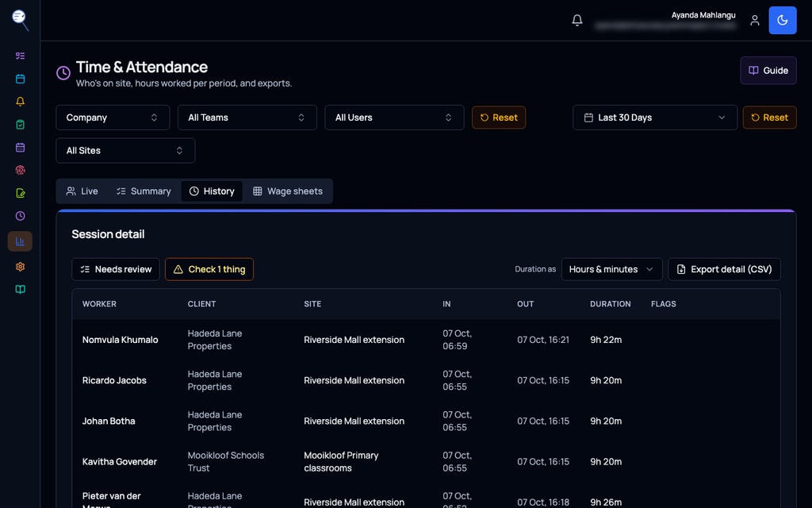Toggle the Check 1 thing filter

[x=209, y=270]
